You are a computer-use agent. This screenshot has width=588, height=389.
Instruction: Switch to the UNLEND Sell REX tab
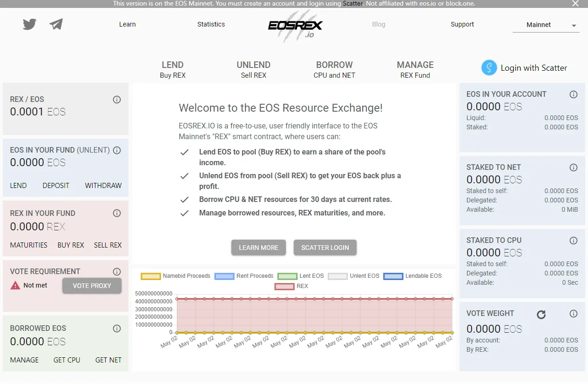(254, 70)
